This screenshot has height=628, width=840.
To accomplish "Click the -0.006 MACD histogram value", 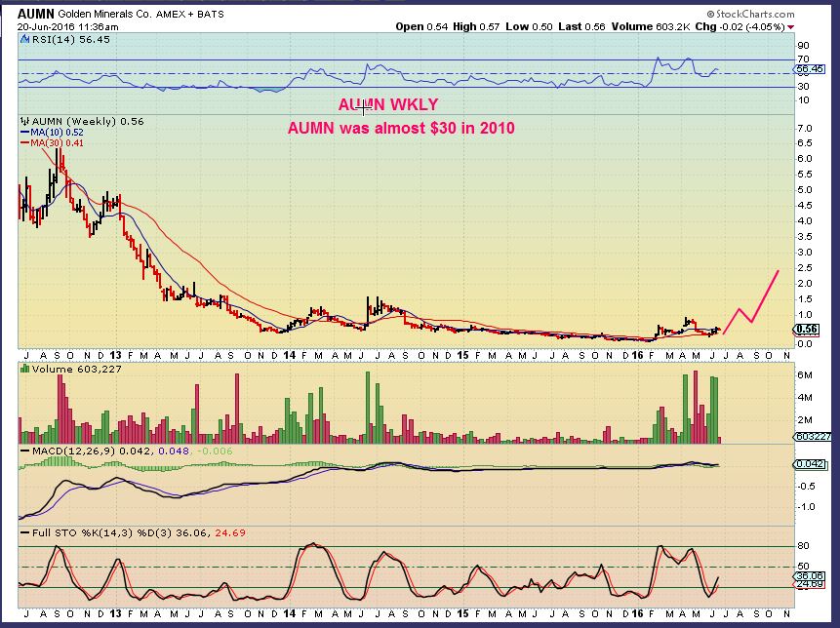I will point(216,451).
